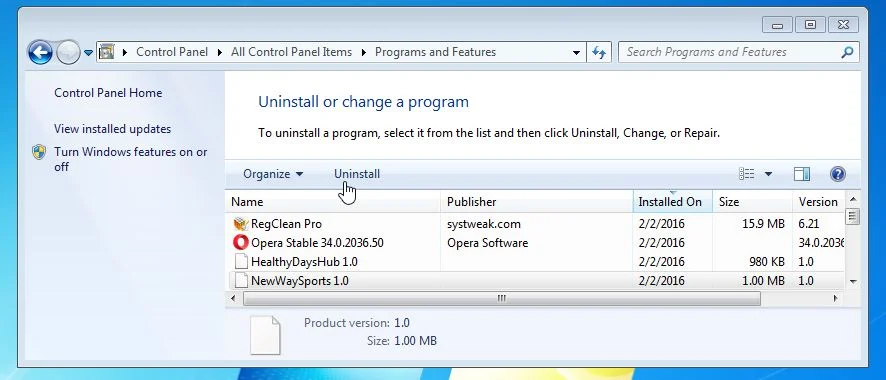Select All Control Panel Items breadcrumb
Screen dimensions: 886x380
291,52
